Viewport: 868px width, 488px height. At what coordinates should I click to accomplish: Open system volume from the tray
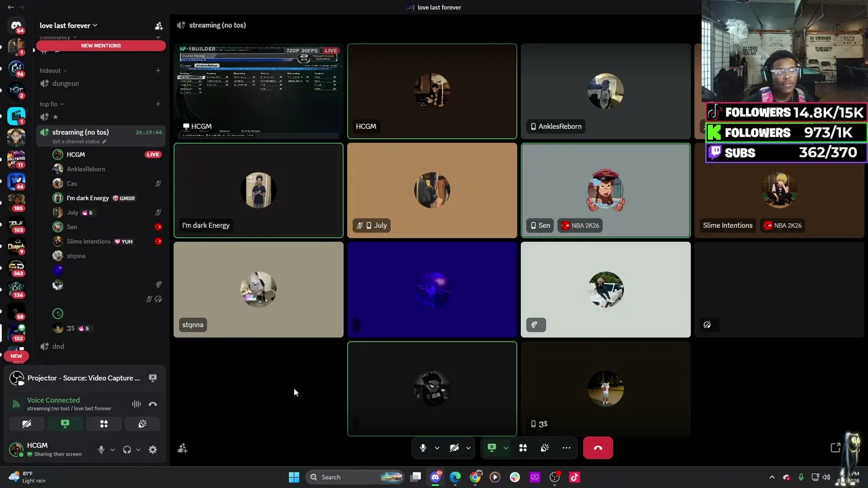[x=826, y=477]
